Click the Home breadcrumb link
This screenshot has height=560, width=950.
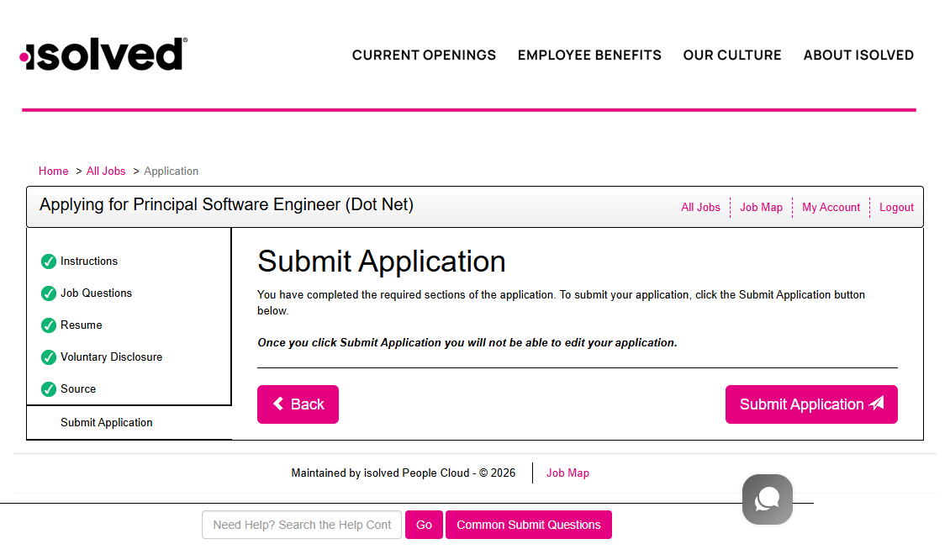coord(54,171)
